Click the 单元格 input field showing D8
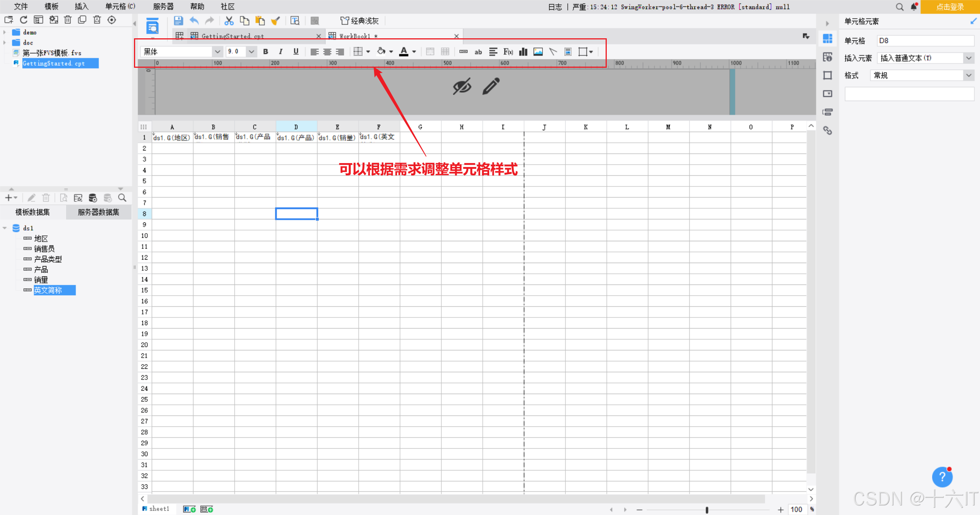 (925, 41)
